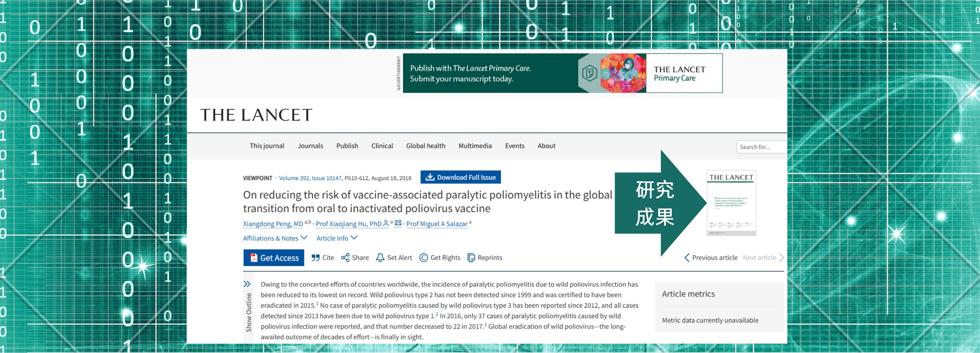Expand the Affiliations & Notes section

275,238
